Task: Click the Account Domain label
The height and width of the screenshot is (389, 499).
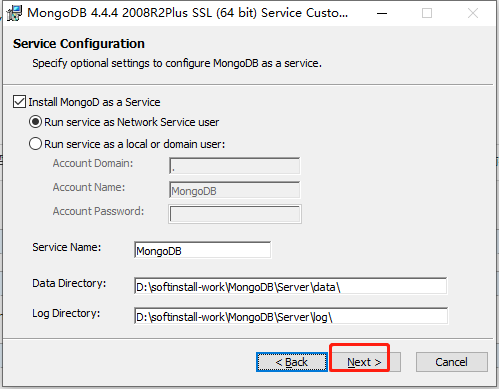Action: 93,163
